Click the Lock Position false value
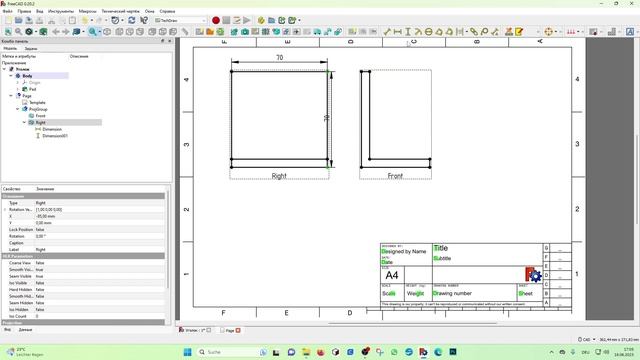This screenshot has height=360, width=640. coord(100,229)
